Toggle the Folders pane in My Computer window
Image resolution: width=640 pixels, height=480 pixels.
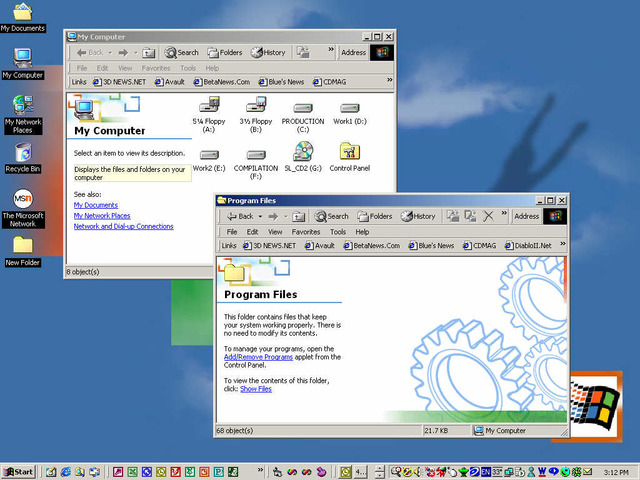point(224,53)
